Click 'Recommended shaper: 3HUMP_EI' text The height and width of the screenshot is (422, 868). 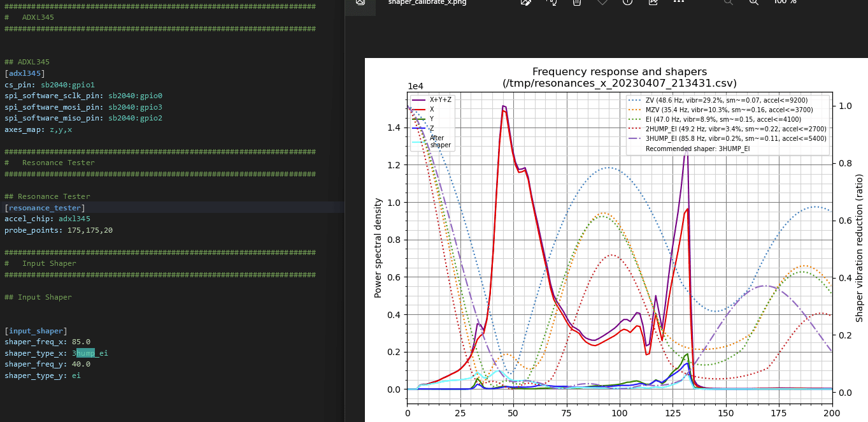[698, 149]
